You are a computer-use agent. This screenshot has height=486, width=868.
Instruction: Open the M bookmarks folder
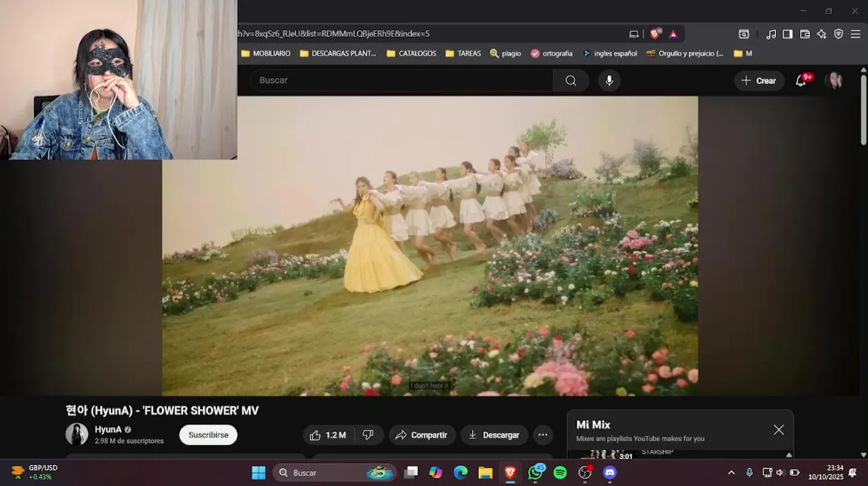[x=743, y=53]
